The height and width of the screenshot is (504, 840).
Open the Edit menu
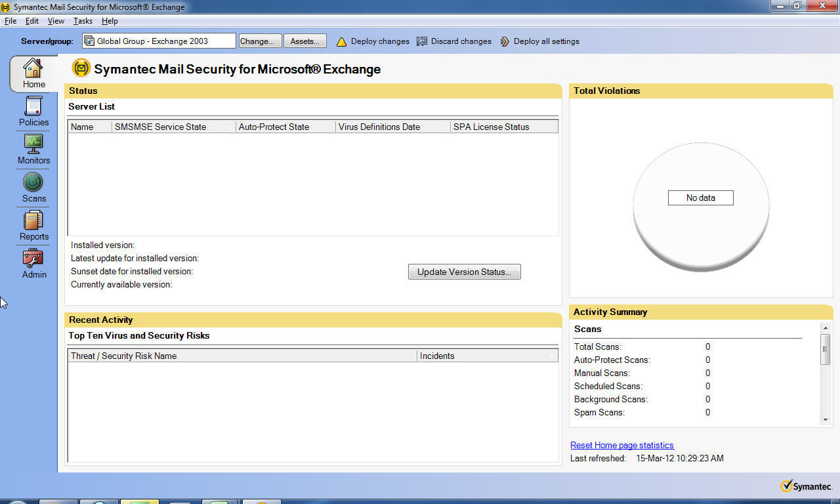click(32, 21)
